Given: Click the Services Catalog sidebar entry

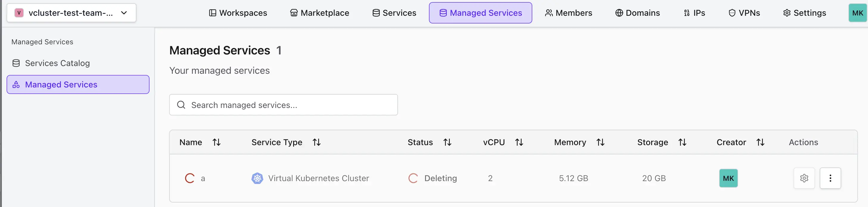Looking at the screenshot, I should coord(57,63).
